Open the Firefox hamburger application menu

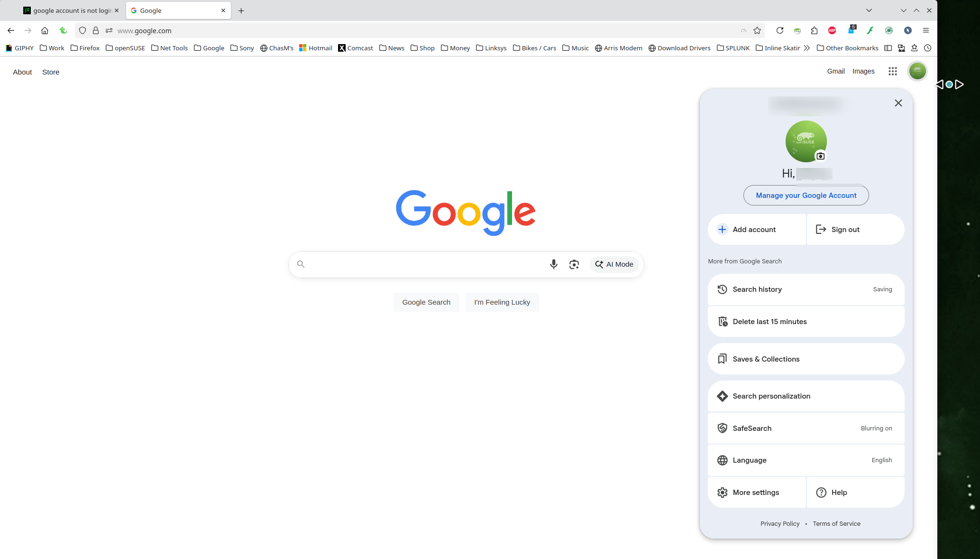[925, 30]
